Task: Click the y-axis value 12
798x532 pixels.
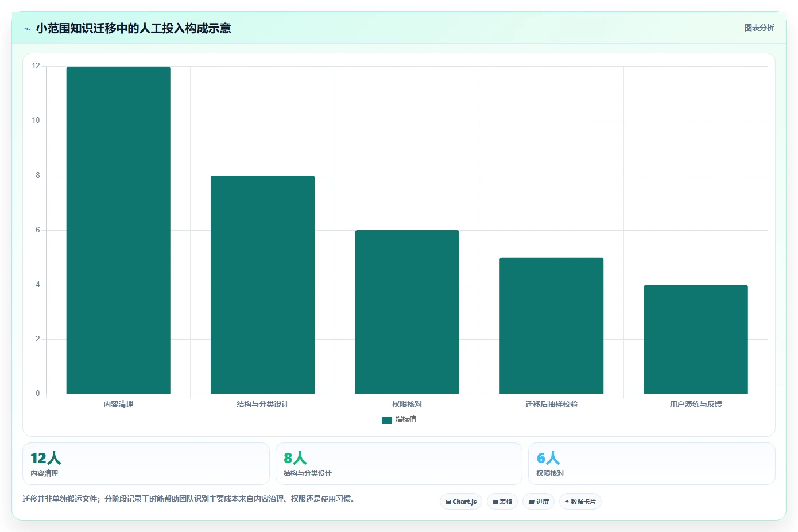Action: click(36, 66)
